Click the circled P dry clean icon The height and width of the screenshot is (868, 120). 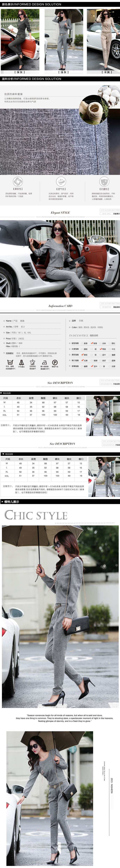coord(55,363)
